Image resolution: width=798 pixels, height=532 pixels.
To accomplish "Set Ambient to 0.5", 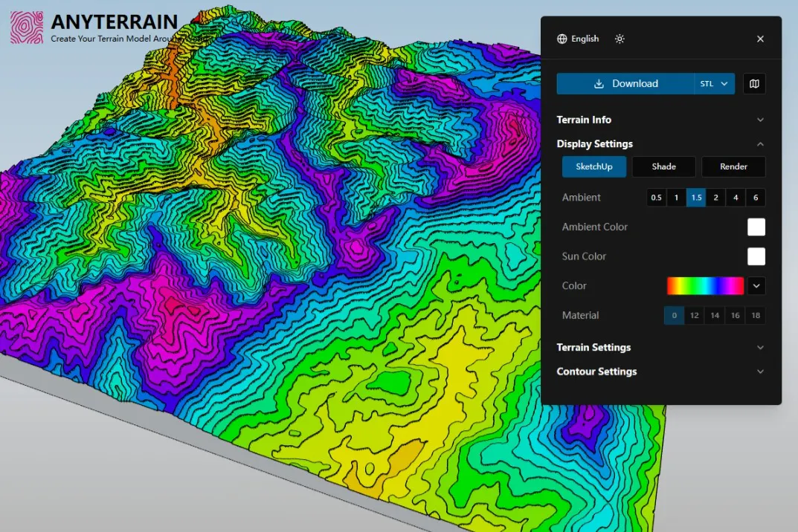I will (x=657, y=198).
